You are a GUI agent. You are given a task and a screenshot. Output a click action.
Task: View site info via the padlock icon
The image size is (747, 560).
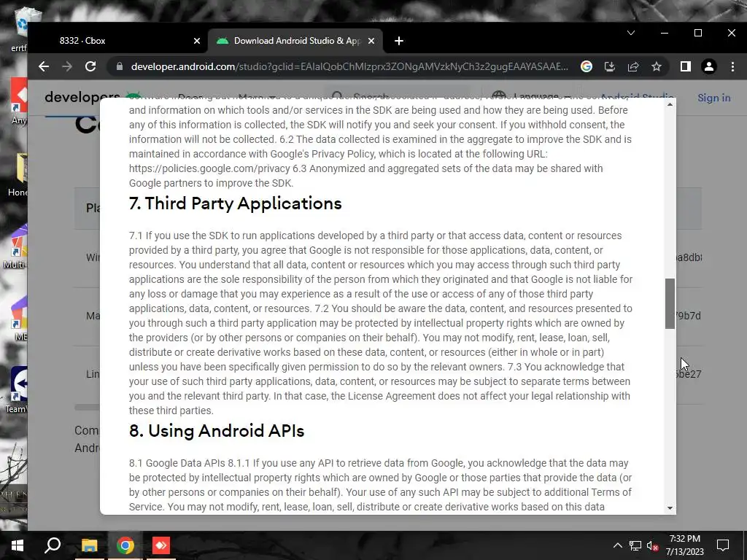pyautogui.click(x=120, y=66)
